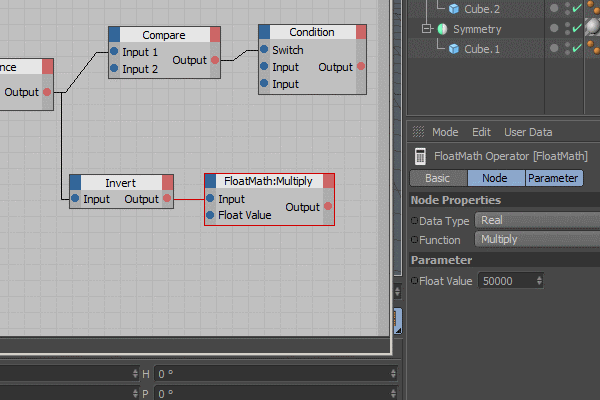Click the Condition node Output port
The image size is (600, 400).
click(x=361, y=66)
